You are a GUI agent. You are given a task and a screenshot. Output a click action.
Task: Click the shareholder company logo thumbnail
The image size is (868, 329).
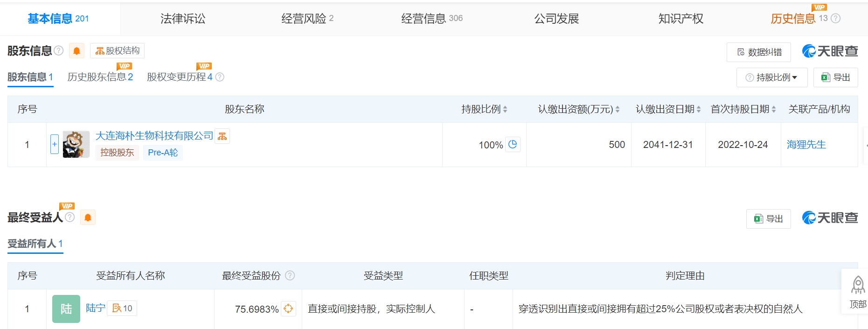point(76,144)
